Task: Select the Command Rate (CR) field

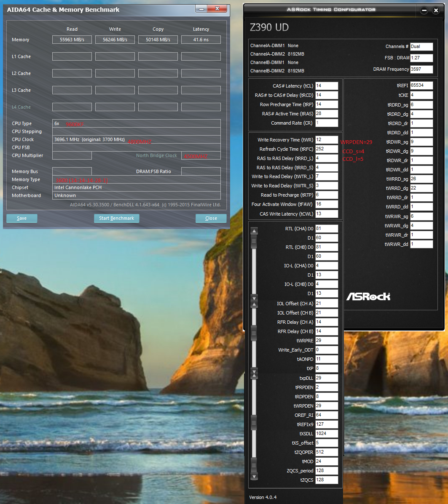Action: click(x=327, y=123)
